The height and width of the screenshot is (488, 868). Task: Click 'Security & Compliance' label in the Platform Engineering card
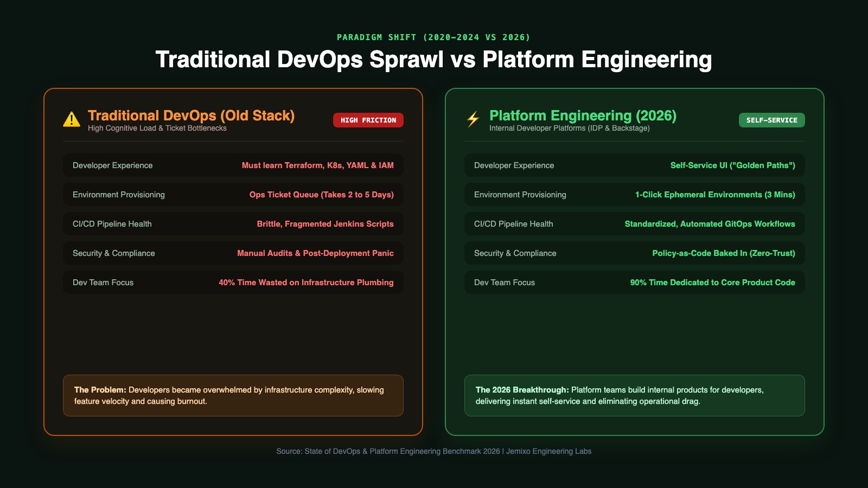point(515,253)
